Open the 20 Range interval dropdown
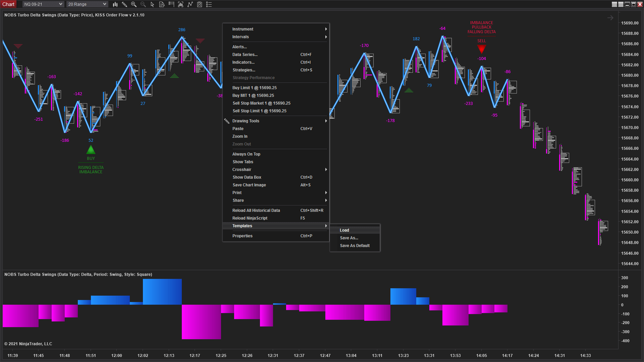Image resolution: width=644 pixels, height=362 pixels. 87,4
